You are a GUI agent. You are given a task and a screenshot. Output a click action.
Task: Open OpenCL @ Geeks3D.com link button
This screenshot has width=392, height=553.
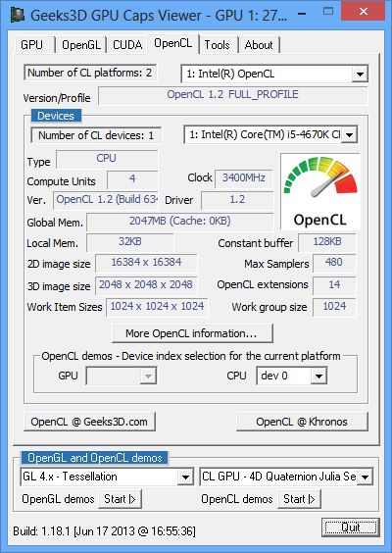pos(89,422)
